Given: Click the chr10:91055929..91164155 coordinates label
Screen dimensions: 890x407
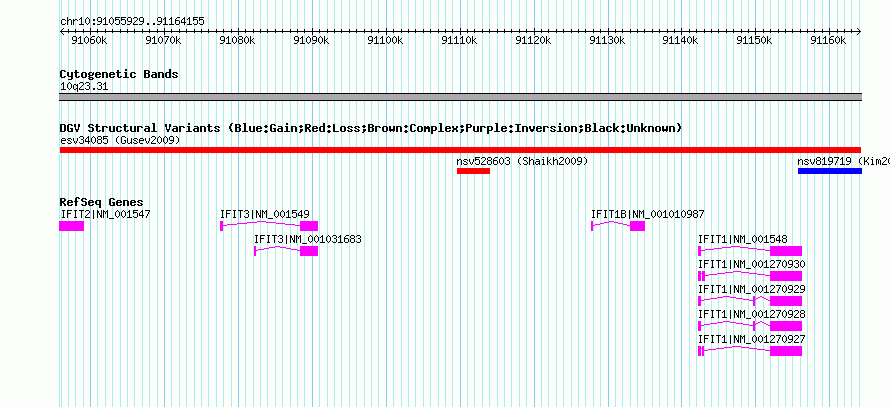Looking at the screenshot, I should (132, 22).
